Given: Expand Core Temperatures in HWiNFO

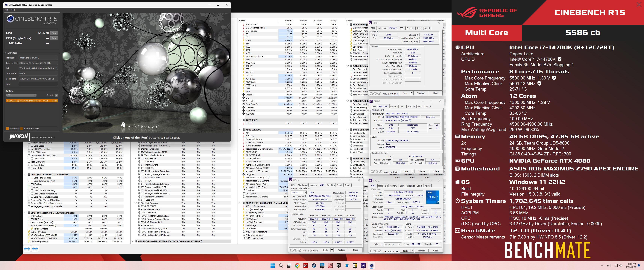Looking at the screenshot, I should pyautogui.click(x=28, y=178).
